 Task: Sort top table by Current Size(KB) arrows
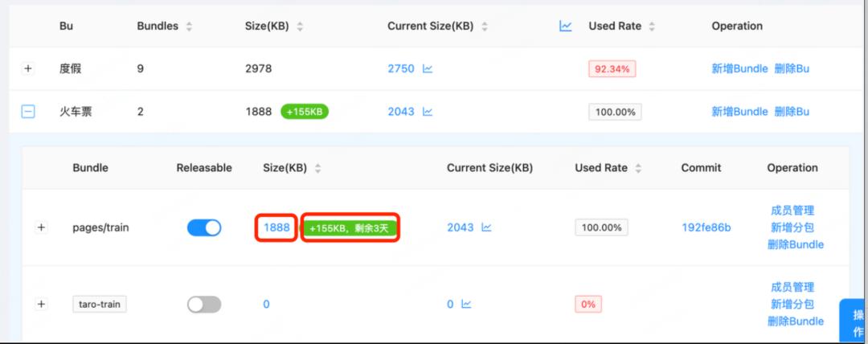click(x=485, y=27)
